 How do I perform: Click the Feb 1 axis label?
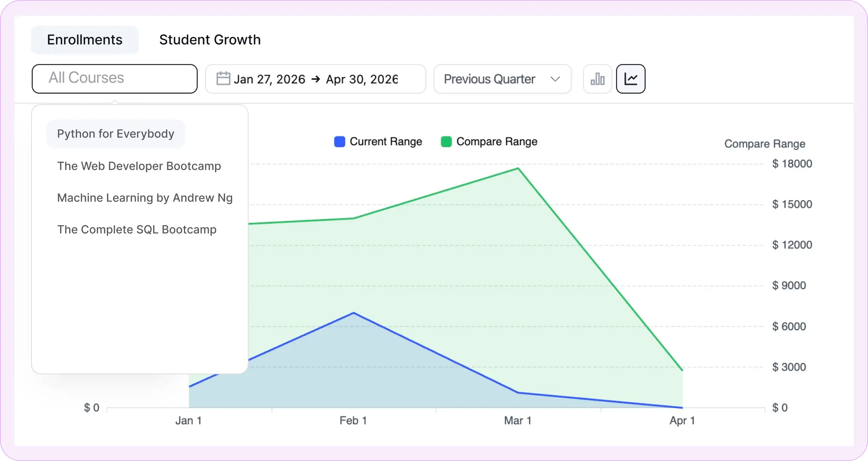pos(353,421)
